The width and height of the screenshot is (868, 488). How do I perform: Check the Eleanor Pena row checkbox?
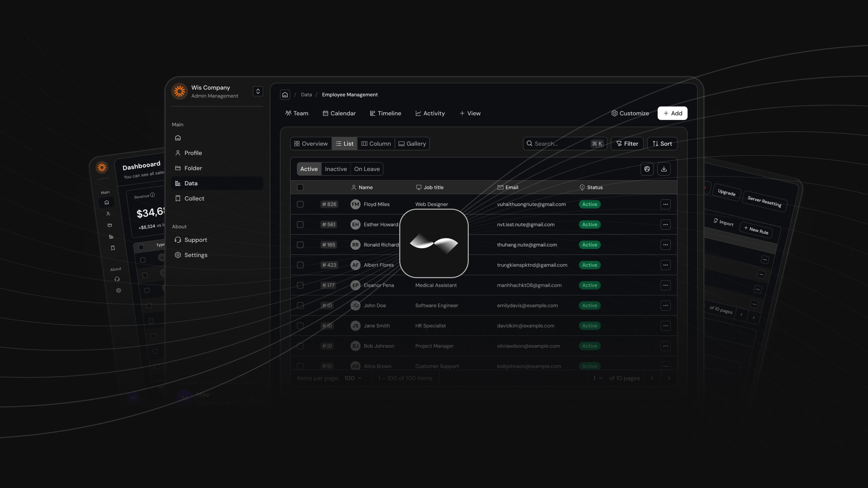point(300,285)
